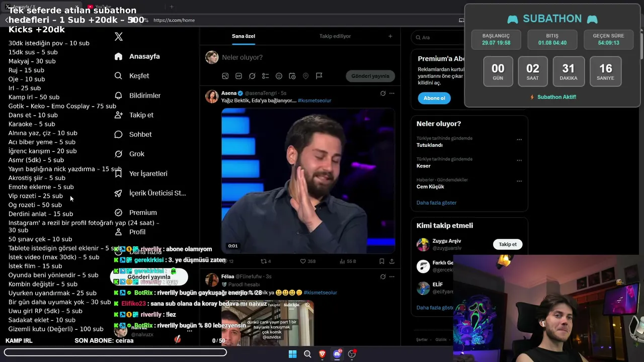644x362 pixels.
Task: Open options for Cem Küçük trend
Action: (519, 181)
